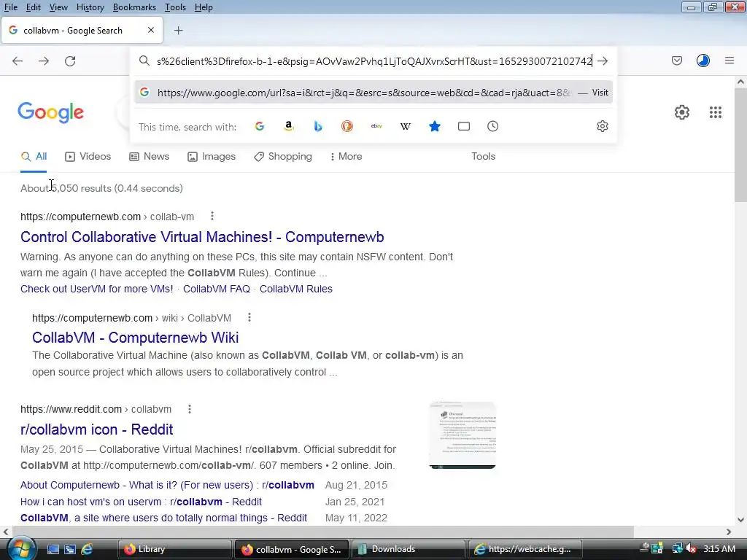Open r/collabvm icon - Reddit result
This screenshot has width=747, height=560.
[x=97, y=429]
